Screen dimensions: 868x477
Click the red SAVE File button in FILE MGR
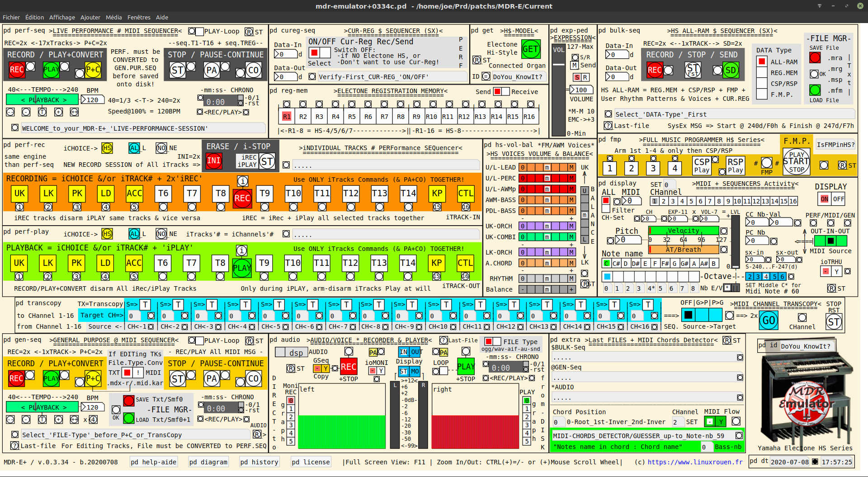pyautogui.click(x=815, y=58)
